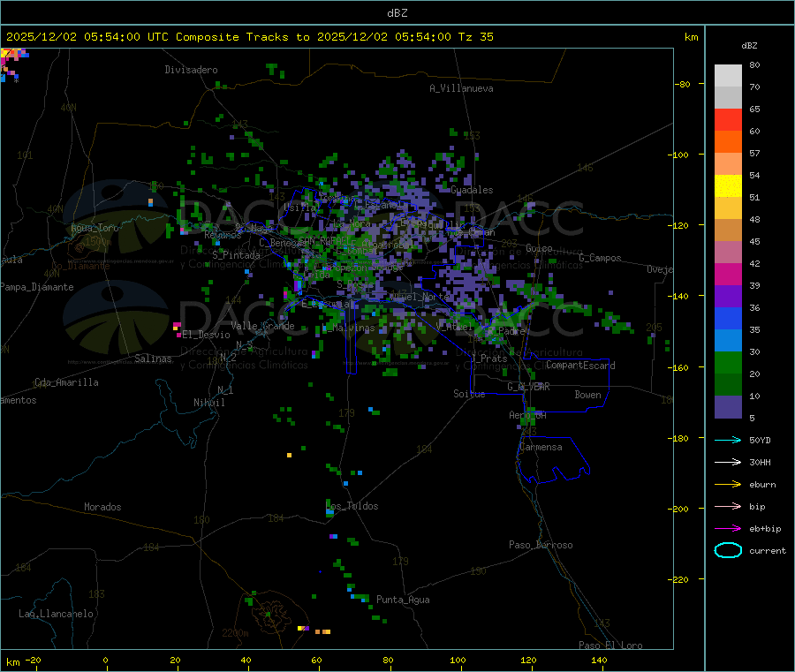Click the Divisadero map label
795x672 pixels.
point(191,70)
